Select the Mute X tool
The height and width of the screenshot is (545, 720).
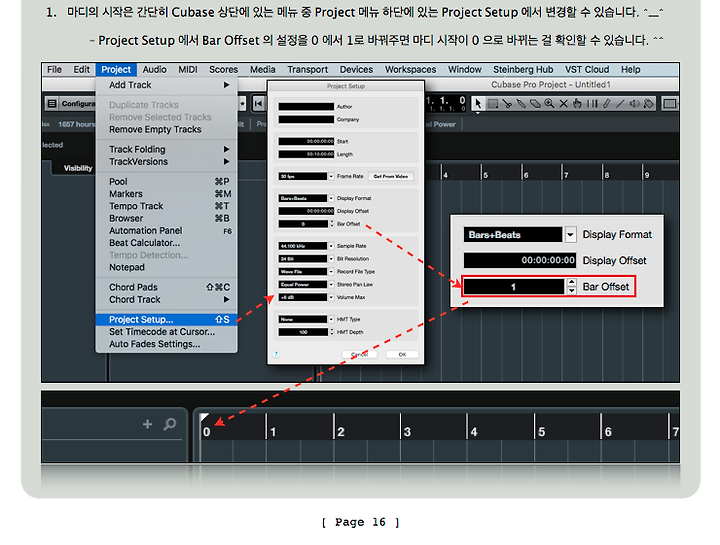(563, 104)
